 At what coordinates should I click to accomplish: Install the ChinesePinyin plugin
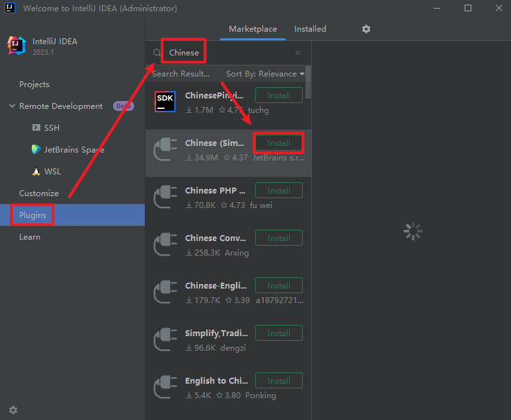(x=279, y=95)
